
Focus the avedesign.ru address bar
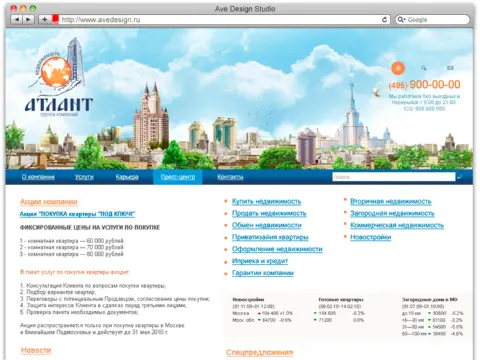(x=220, y=20)
